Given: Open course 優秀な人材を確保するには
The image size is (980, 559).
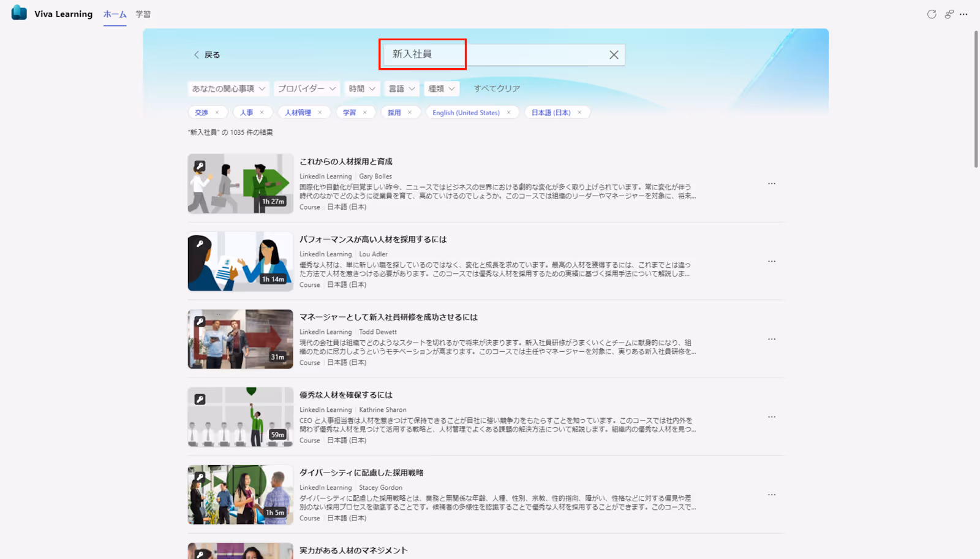Looking at the screenshot, I should click(346, 395).
